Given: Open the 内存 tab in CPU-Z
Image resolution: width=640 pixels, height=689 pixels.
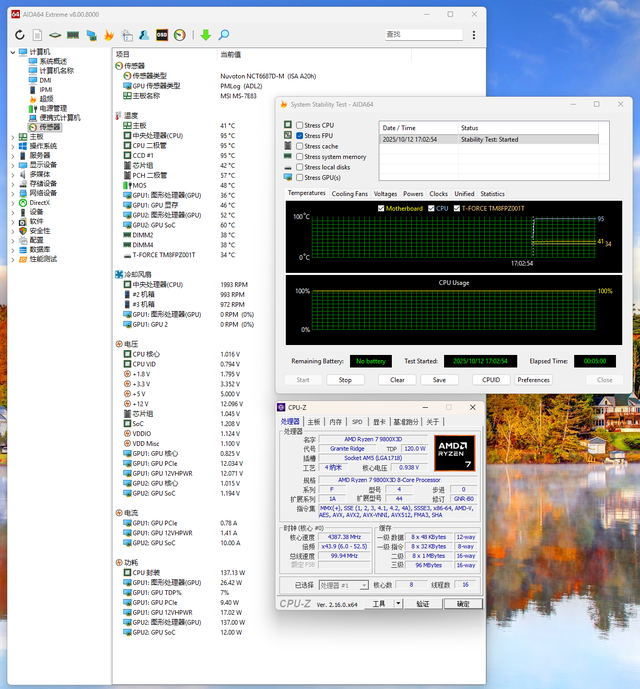Looking at the screenshot, I should point(335,422).
